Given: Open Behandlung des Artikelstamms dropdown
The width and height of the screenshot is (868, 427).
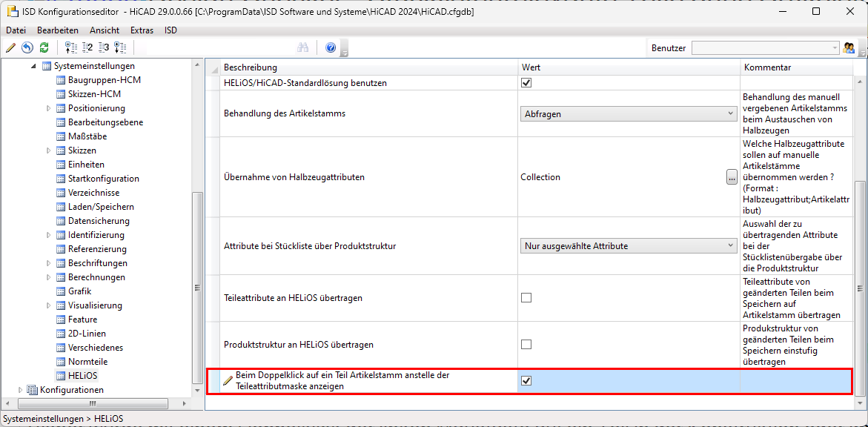Looking at the screenshot, I should coord(627,114).
